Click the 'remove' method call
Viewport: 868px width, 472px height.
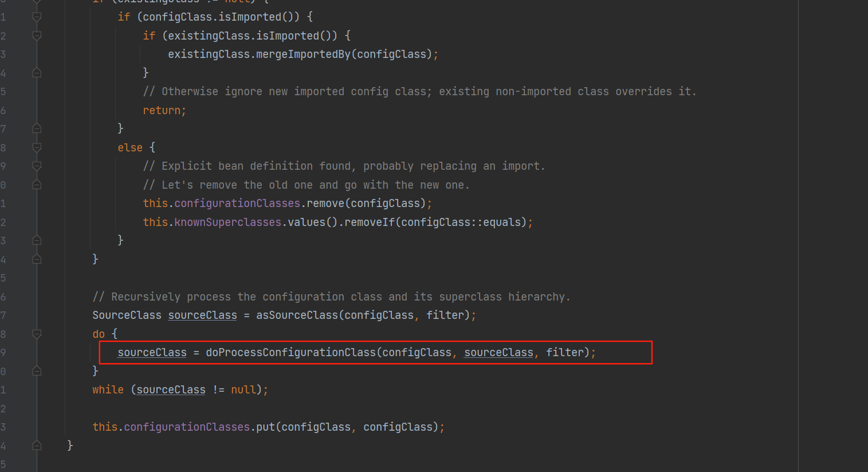[325, 203]
